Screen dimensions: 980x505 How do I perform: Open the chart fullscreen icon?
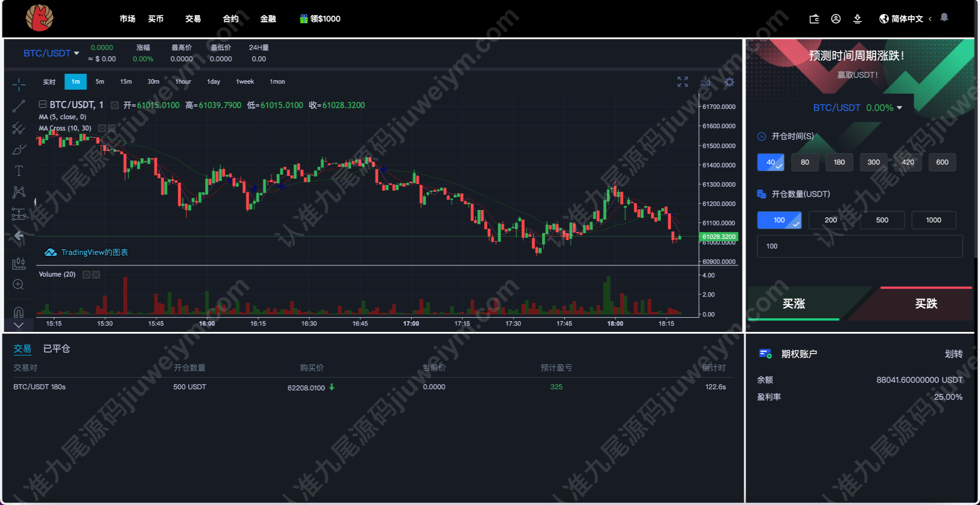[683, 82]
